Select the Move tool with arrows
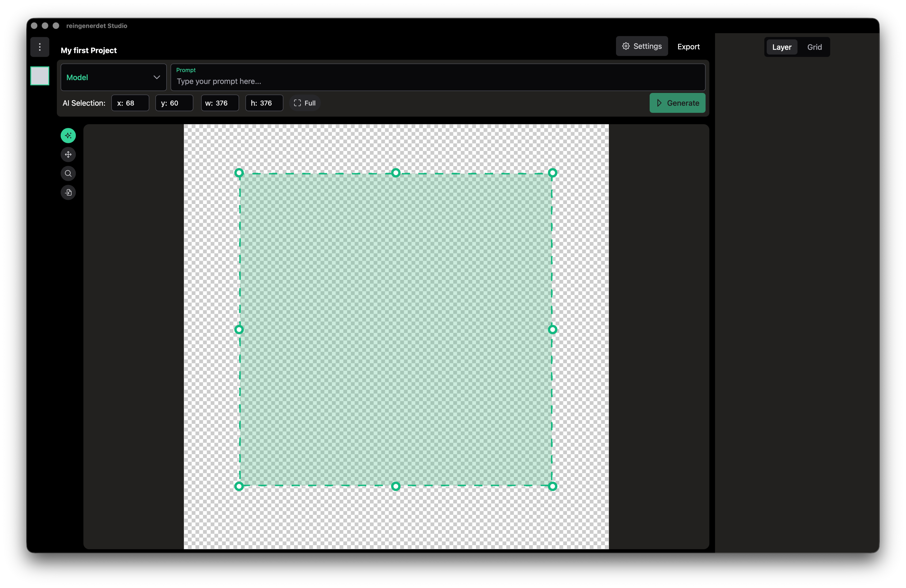The height and width of the screenshot is (588, 906). (68, 154)
